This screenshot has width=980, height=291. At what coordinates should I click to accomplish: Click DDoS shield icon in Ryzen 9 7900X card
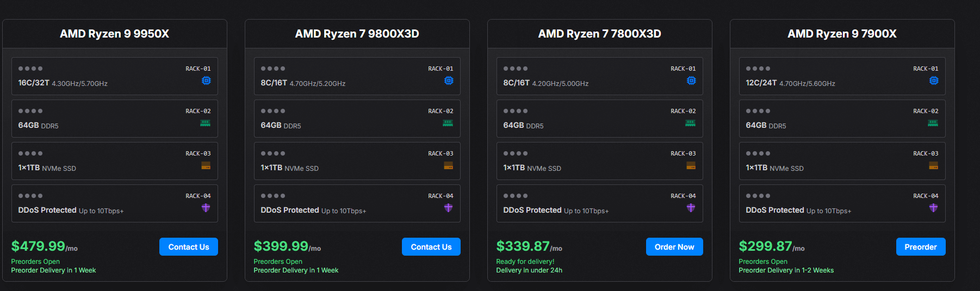[x=933, y=208]
